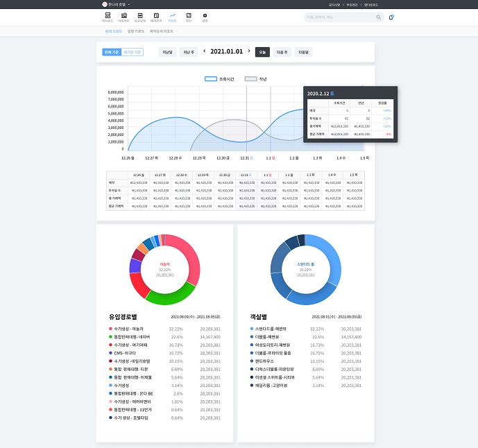
Task: Click the 2020.2.12 tooltip title
Action: pos(321,94)
